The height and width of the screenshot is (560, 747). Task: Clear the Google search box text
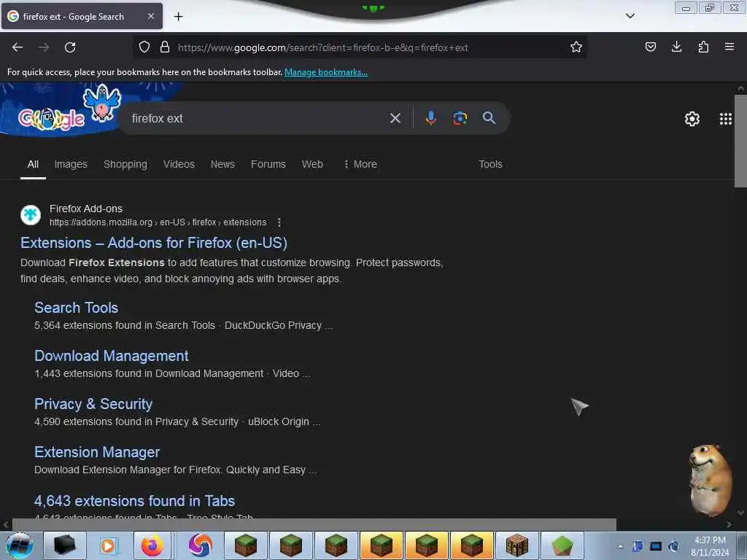coord(395,118)
